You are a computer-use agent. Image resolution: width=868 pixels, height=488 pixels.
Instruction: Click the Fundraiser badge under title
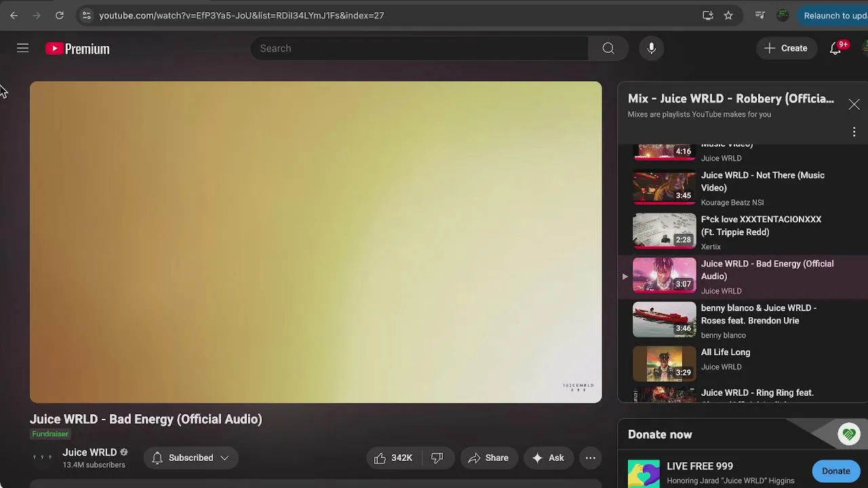pos(50,434)
